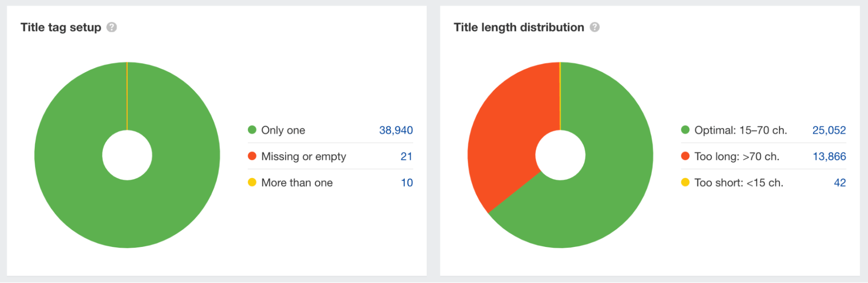Click the 42 count for Too short titles
This screenshot has height=283, width=868.
coord(840,183)
